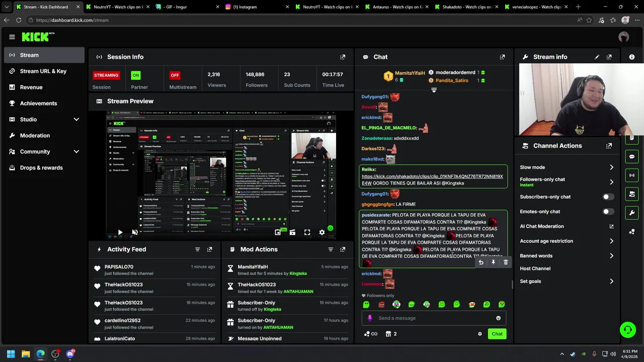Open chat settings gear icon
Screen dimensions: 644x362
coord(480,334)
